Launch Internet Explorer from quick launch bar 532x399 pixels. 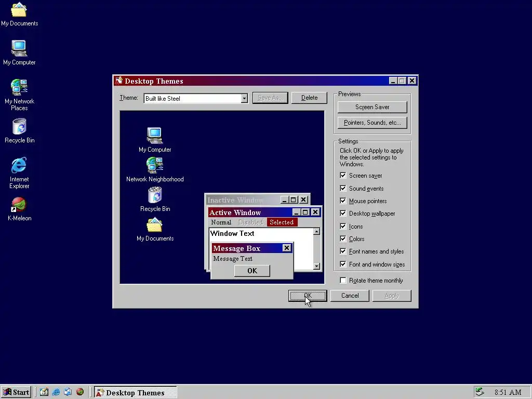coord(56,392)
